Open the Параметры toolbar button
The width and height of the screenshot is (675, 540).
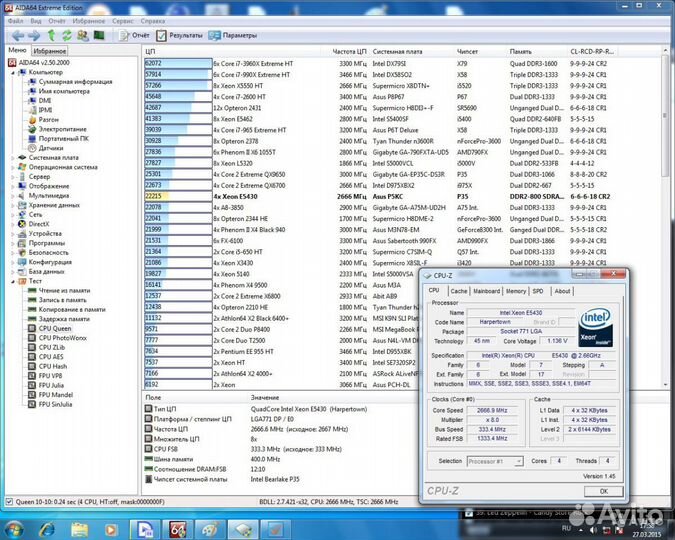click(x=233, y=35)
